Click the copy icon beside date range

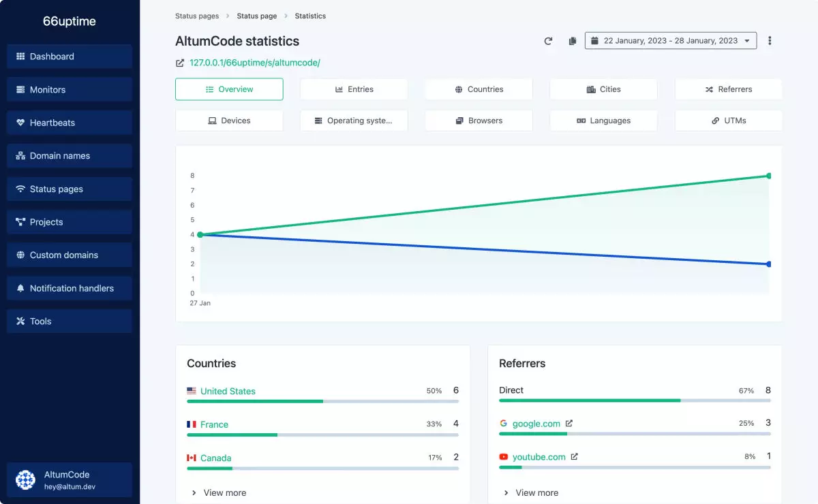tap(573, 41)
